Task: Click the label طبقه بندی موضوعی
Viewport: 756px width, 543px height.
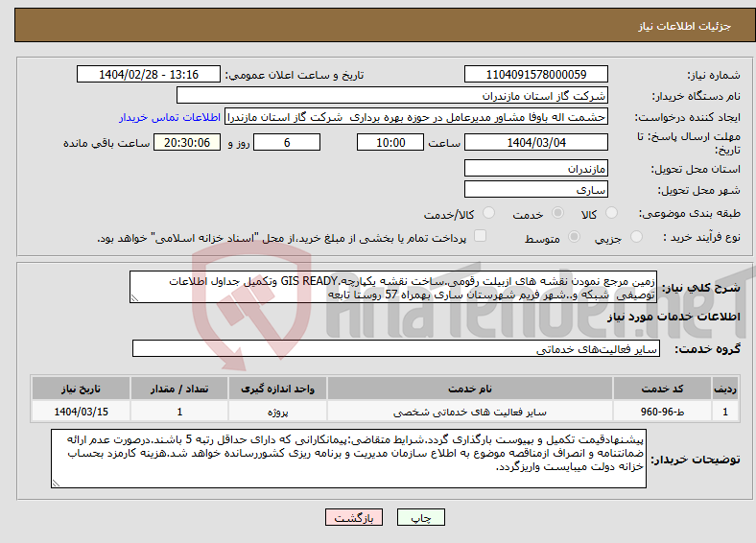Action: pyautogui.click(x=690, y=213)
